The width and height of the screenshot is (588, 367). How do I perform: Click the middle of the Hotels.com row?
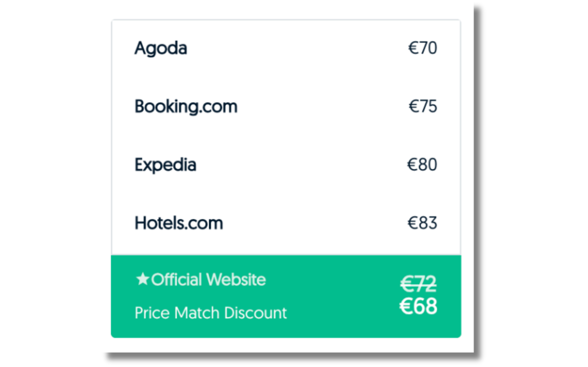286,223
